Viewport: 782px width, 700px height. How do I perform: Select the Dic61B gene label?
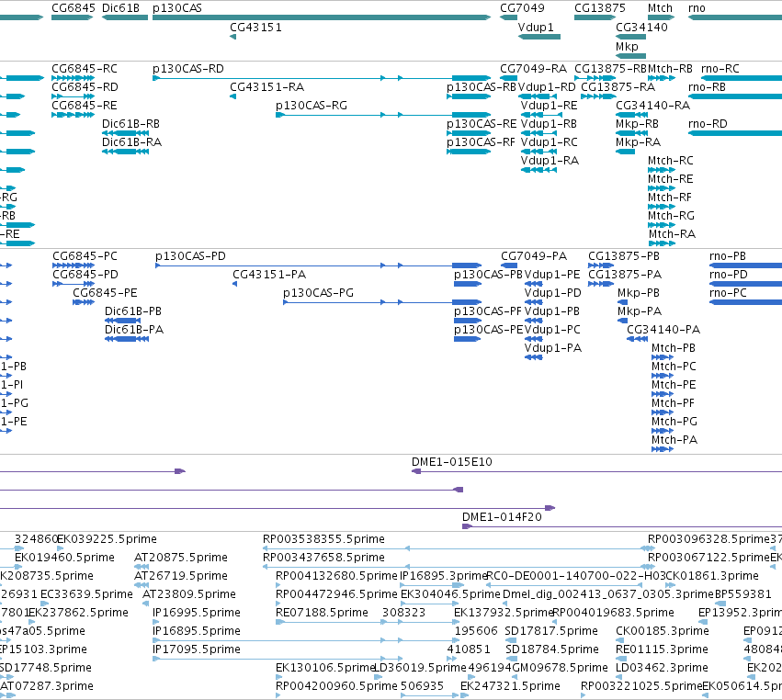120,8
